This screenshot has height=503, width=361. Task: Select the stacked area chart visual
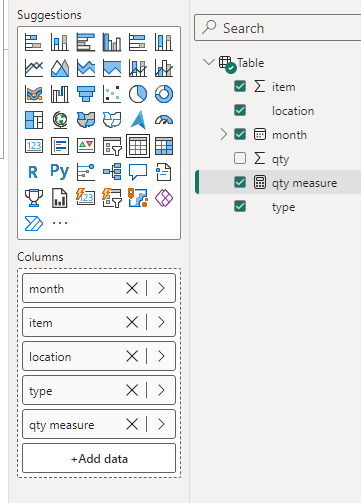[x=86, y=68]
